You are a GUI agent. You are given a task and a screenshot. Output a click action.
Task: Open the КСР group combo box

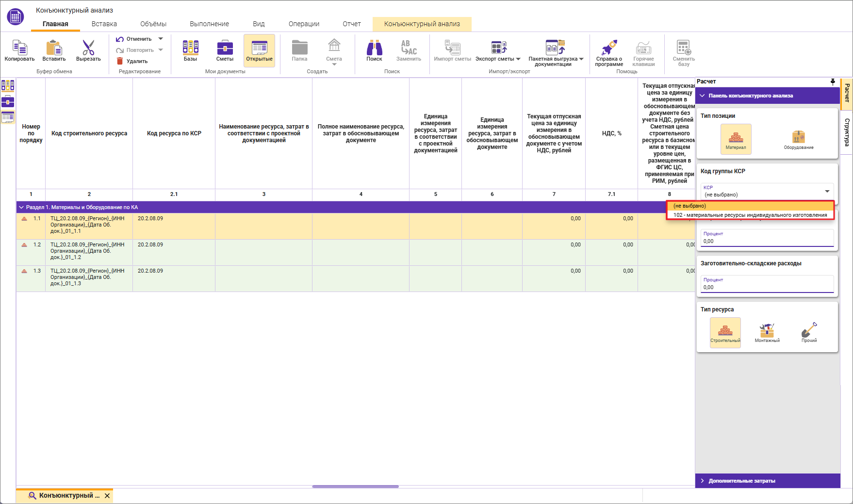pyautogui.click(x=767, y=191)
